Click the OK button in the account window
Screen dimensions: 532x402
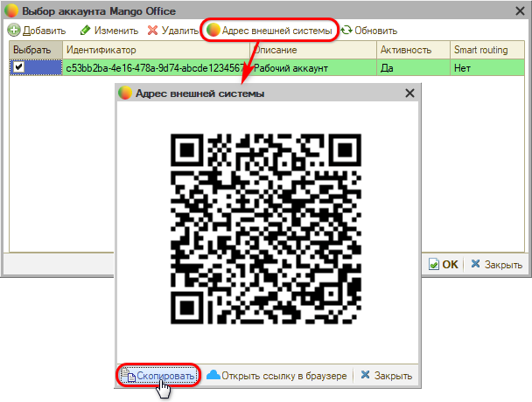click(444, 264)
